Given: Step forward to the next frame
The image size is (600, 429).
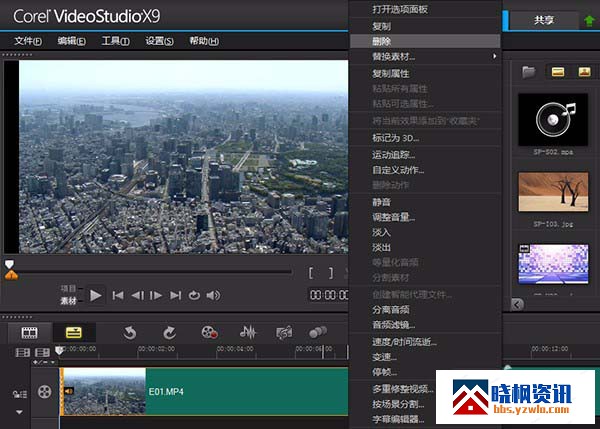Looking at the screenshot, I should pos(156,295).
